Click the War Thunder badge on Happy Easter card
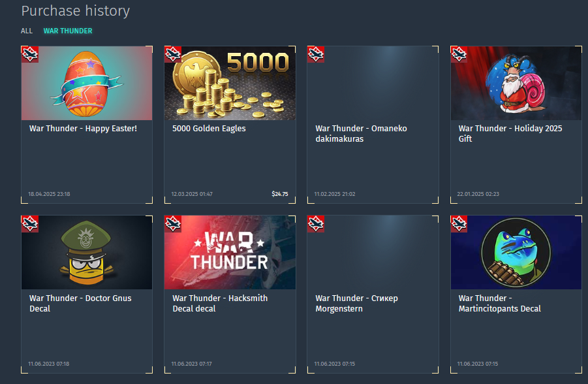 pyautogui.click(x=30, y=54)
